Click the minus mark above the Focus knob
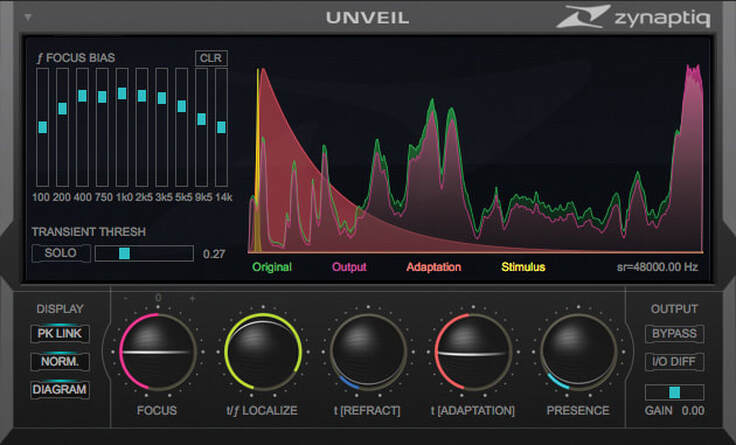The width and height of the screenshot is (736, 445). point(126,299)
